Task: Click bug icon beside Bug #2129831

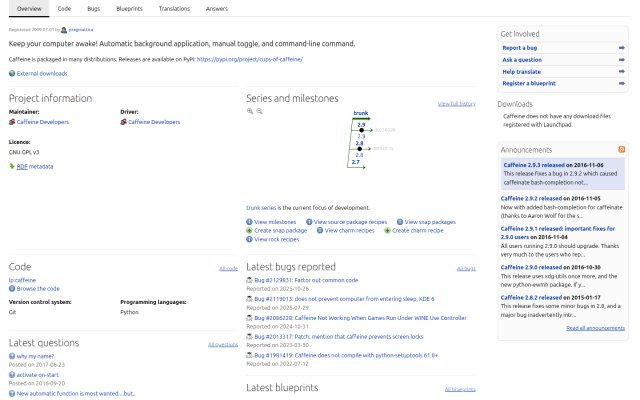Action: tap(249, 280)
